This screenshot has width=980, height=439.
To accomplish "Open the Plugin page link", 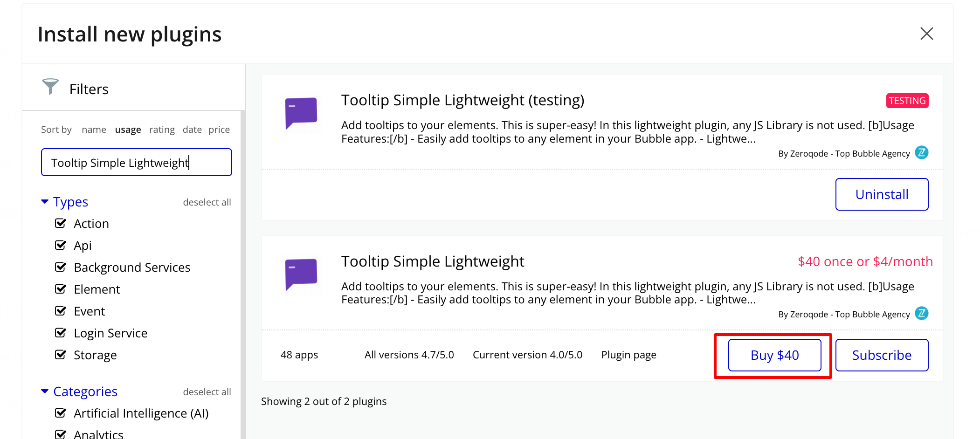I will [628, 355].
